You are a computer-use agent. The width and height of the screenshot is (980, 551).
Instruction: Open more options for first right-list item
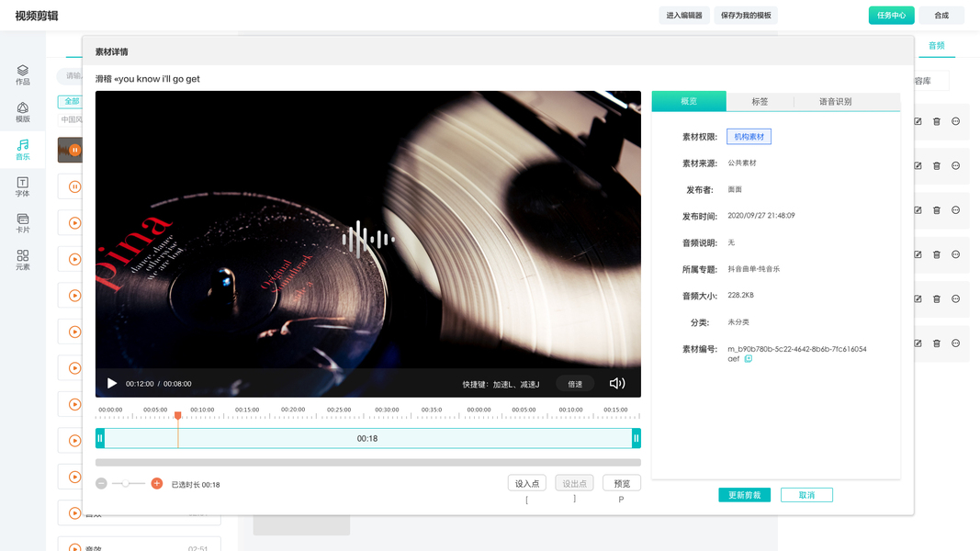coord(955,121)
